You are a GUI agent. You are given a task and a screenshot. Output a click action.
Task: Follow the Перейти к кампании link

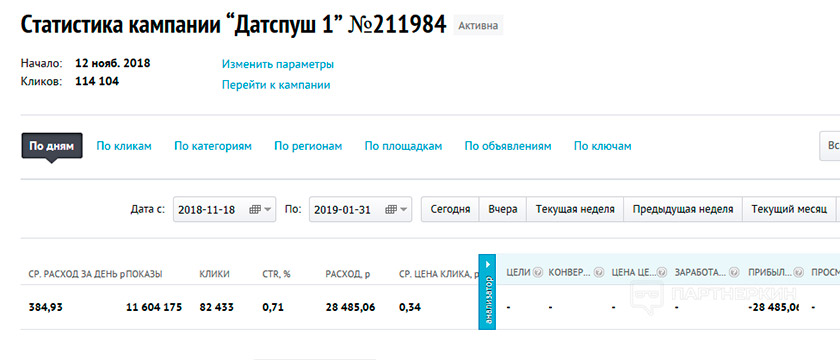pyautogui.click(x=276, y=85)
